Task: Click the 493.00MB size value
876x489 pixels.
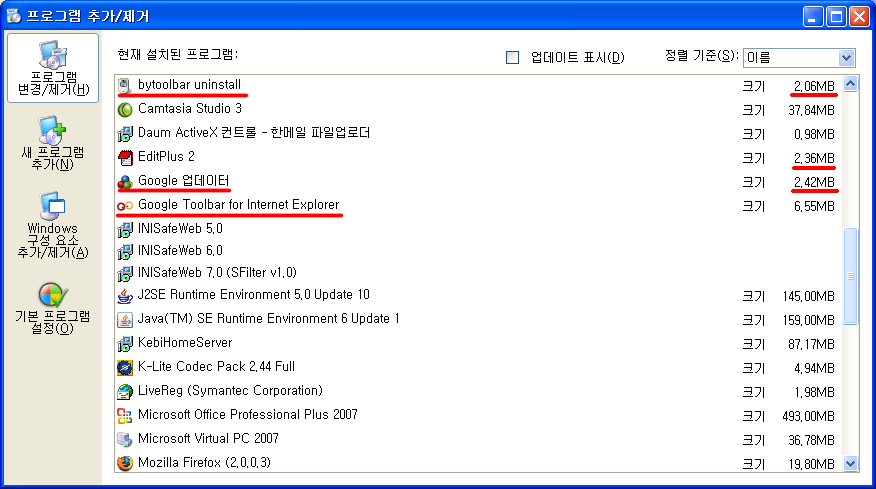Action: tap(809, 417)
